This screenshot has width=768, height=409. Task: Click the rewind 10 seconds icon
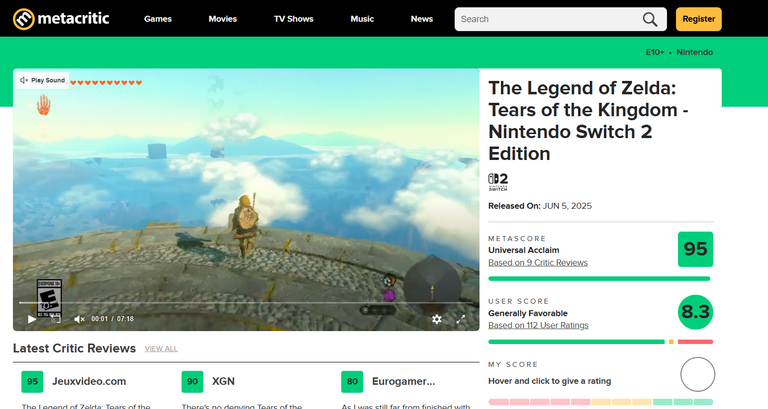tap(55, 319)
